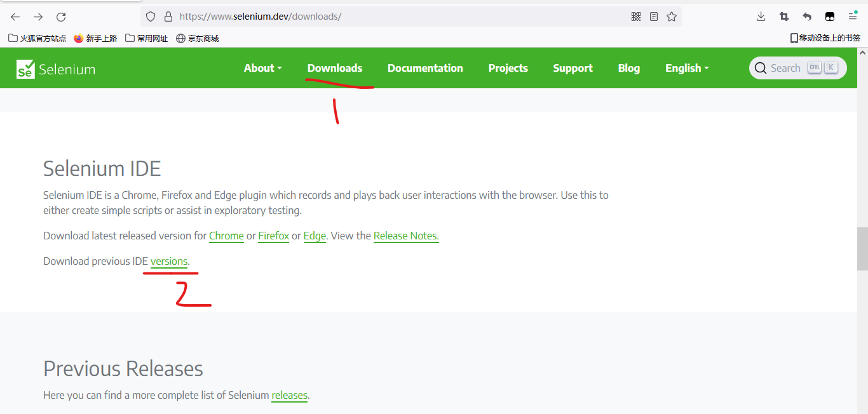The width and height of the screenshot is (868, 414).
Task: Open 移动设备上的书签 mobile bookmarks
Action: click(825, 38)
